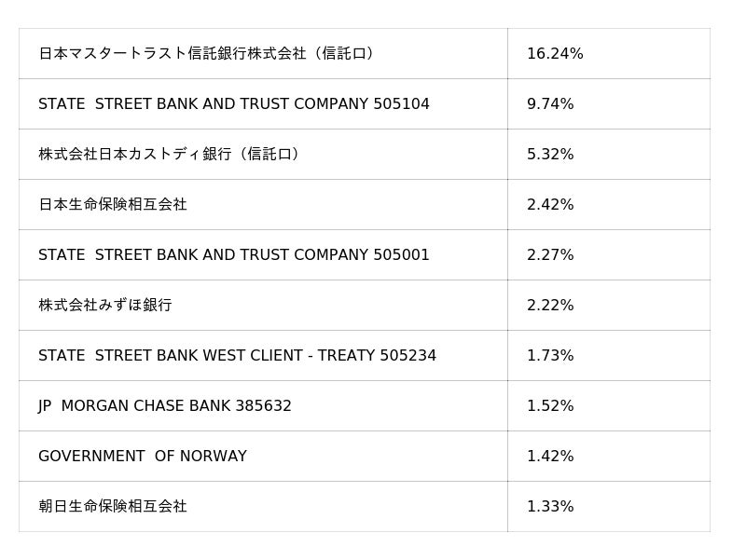
Task: Select the 9.74% value cell
Action: [x=550, y=104]
